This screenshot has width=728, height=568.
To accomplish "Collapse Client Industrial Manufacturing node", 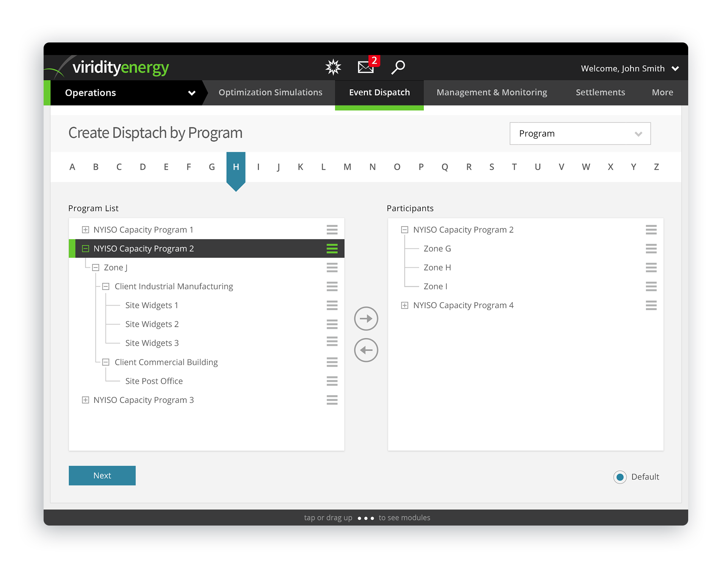I will (x=106, y=287).
